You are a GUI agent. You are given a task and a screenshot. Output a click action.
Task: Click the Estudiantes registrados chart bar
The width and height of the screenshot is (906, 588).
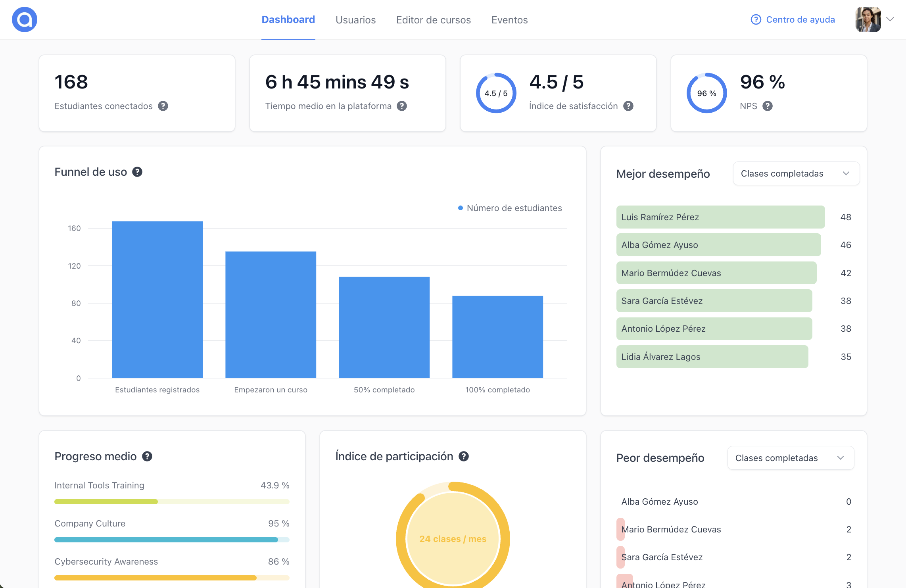click(157, 300)
